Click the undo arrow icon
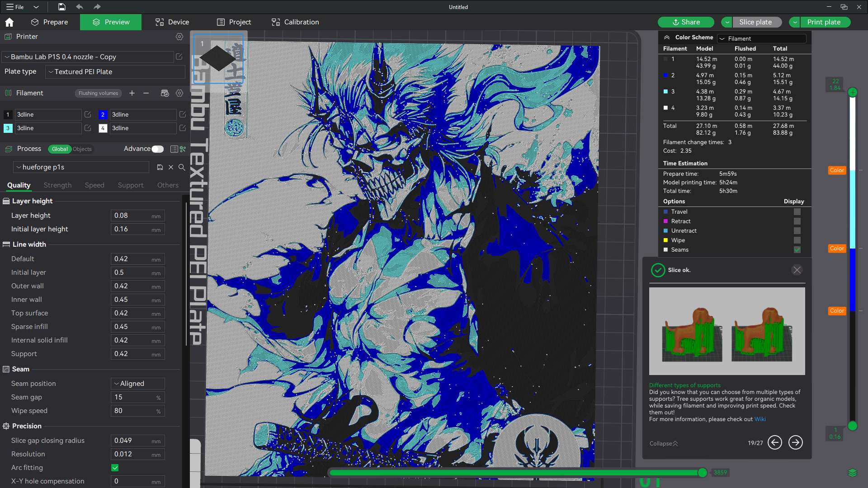 click(80, 7)
